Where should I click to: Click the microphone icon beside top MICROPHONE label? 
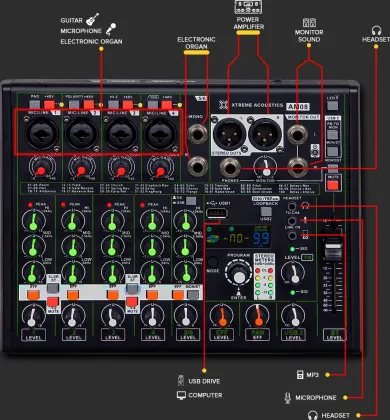pos(111,29)
